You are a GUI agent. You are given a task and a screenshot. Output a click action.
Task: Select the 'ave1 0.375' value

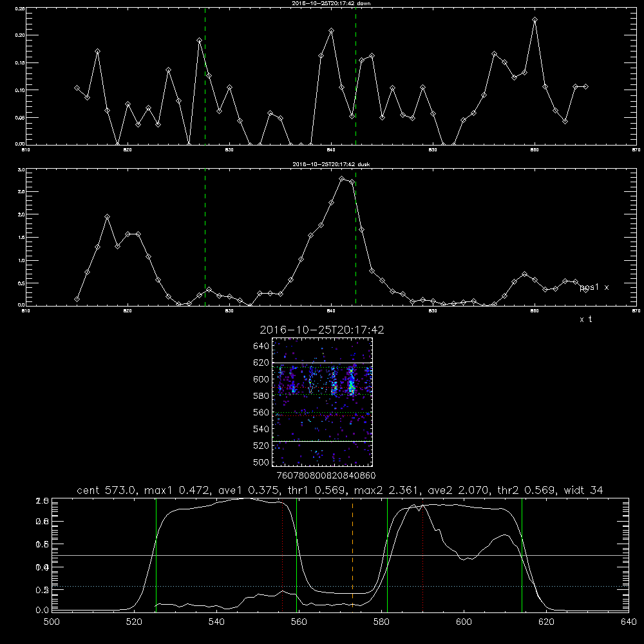click(249, 490)
